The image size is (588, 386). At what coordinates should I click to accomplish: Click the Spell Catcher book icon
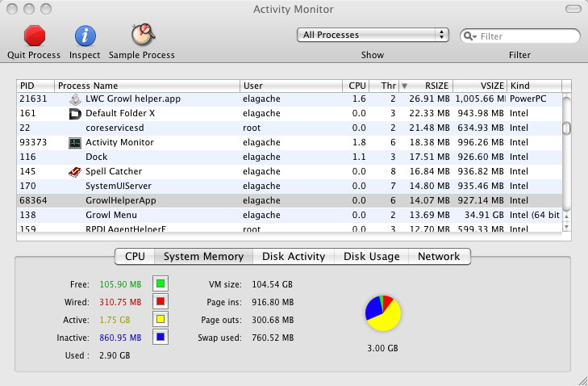pos(75,172)
